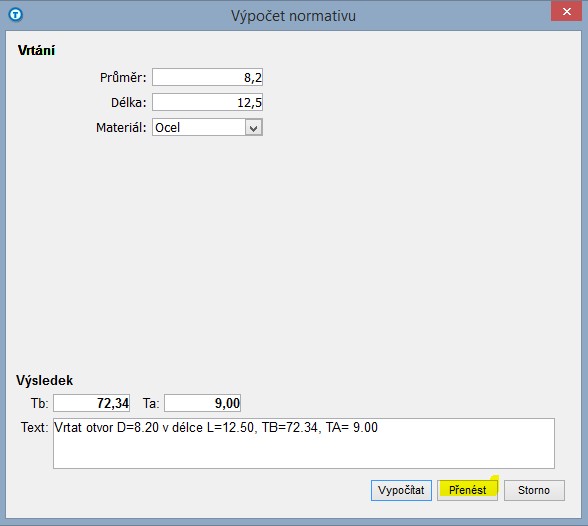588x526 pixels.
Task: Select the Ta result field with 9,00
Action: (x=202, y=403)
